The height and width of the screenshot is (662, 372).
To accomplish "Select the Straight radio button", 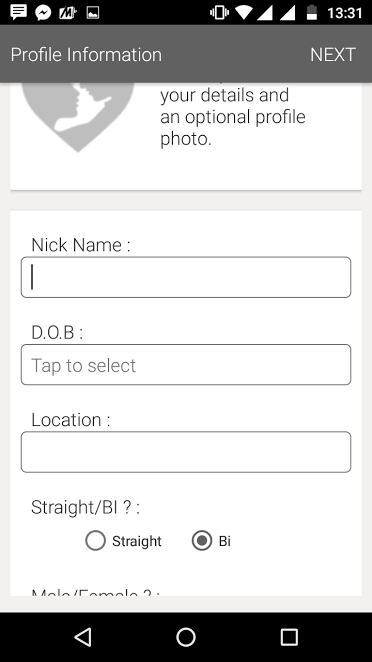I will 95,541.
